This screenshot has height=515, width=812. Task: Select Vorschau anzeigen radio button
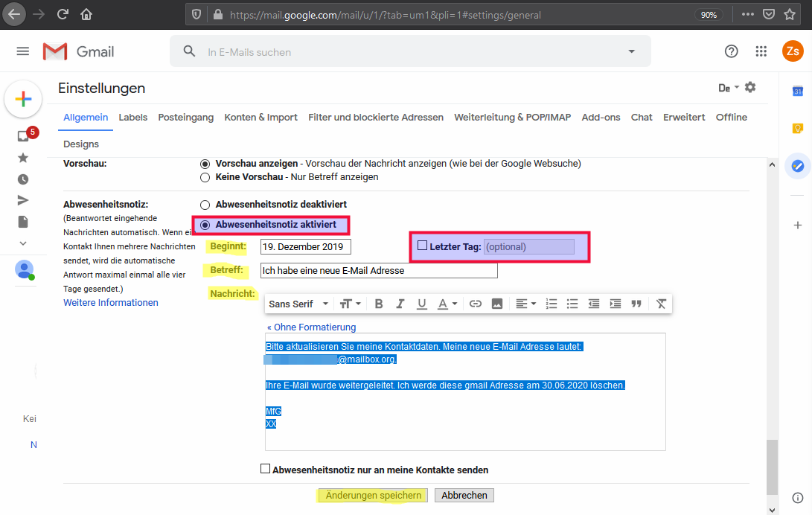(205, 164)
